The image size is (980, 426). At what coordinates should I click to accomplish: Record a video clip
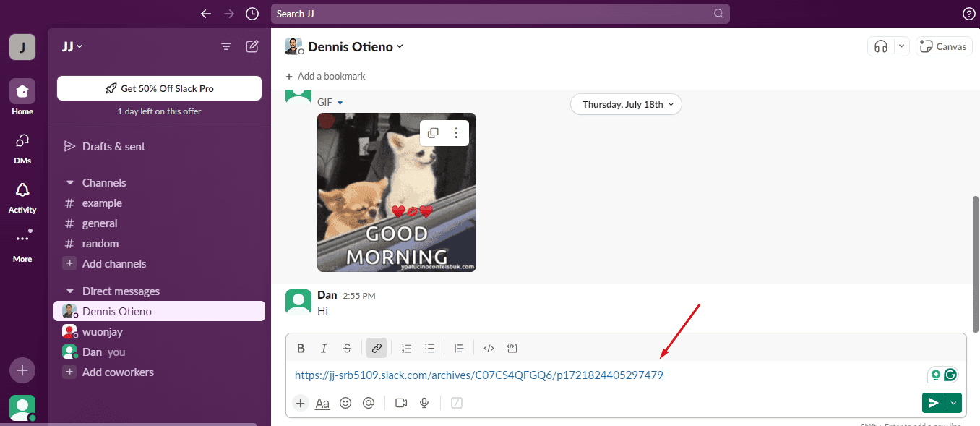(401, 403)
